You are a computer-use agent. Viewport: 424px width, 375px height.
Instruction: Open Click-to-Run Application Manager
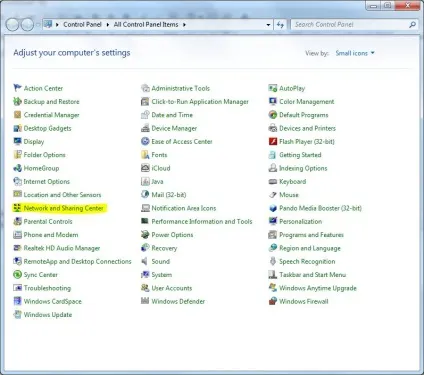point(200,101)
